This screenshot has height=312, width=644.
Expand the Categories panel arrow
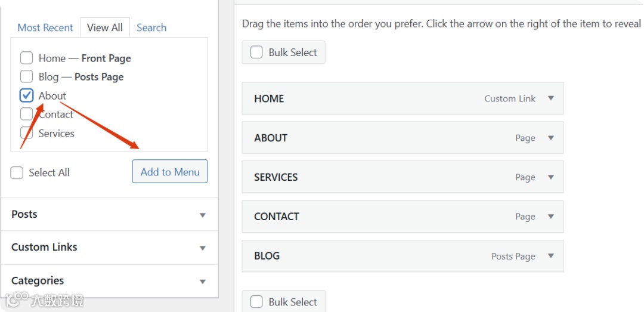pos(202,281)
